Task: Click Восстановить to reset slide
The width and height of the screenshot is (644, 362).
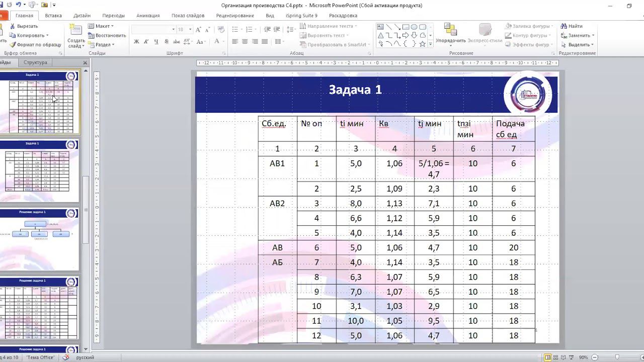Action: point(107,35)
